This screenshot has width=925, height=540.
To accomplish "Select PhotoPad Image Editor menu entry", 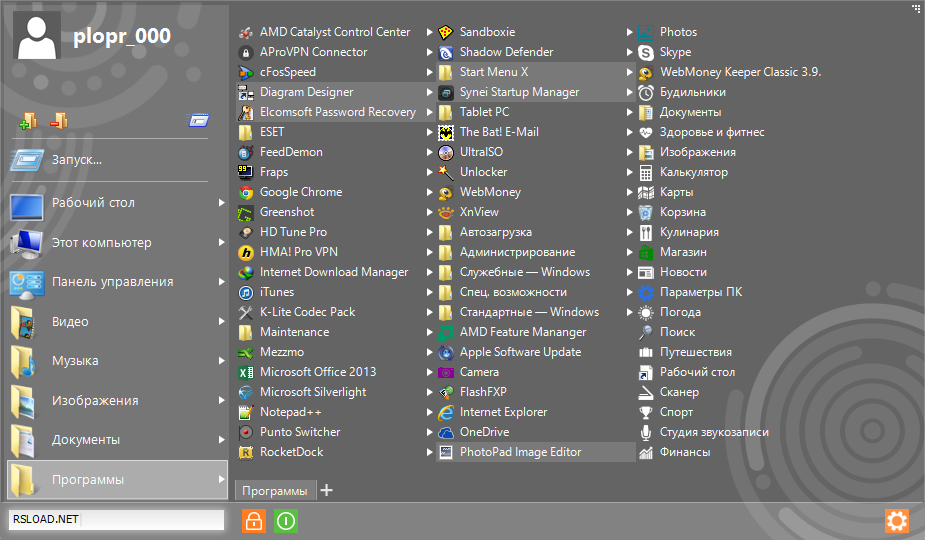I will click(x=520, y=452).
